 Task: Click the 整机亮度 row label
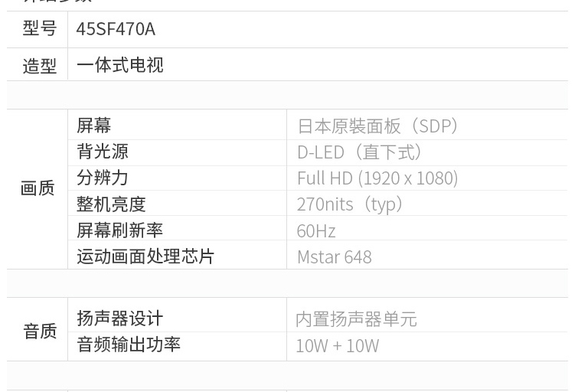pos(111,204)
